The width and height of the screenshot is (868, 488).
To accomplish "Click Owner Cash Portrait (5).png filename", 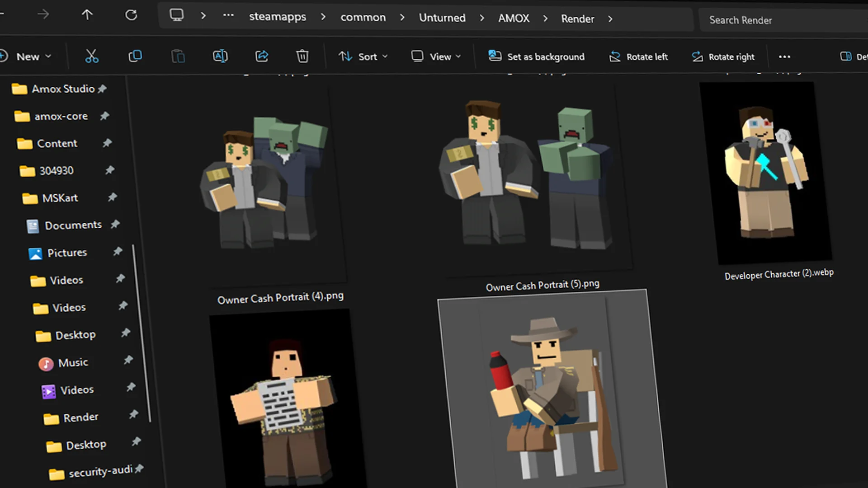I will [542, 285].
